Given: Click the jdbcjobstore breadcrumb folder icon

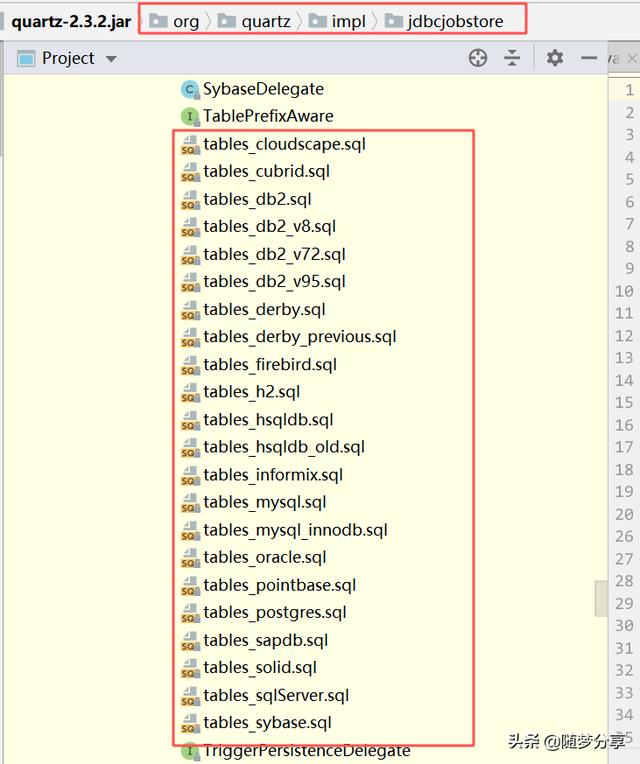Looking at the screenshot, I should coord(394,21).
